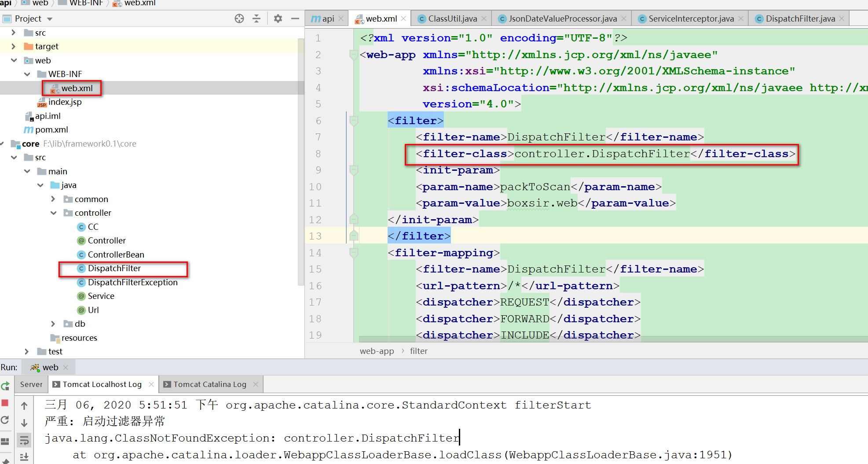
Task: Click the locate/scroll-from-source target icon
Action: click(239, 18)
